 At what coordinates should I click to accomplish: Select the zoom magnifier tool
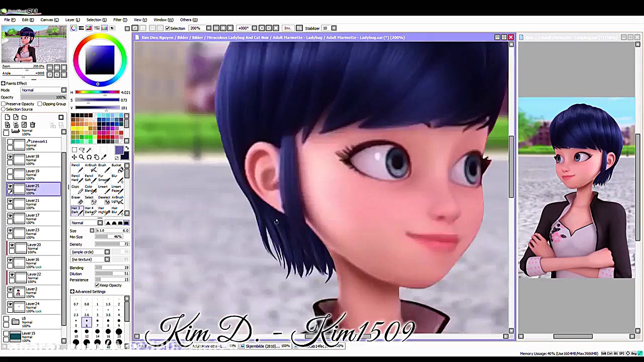82,157
